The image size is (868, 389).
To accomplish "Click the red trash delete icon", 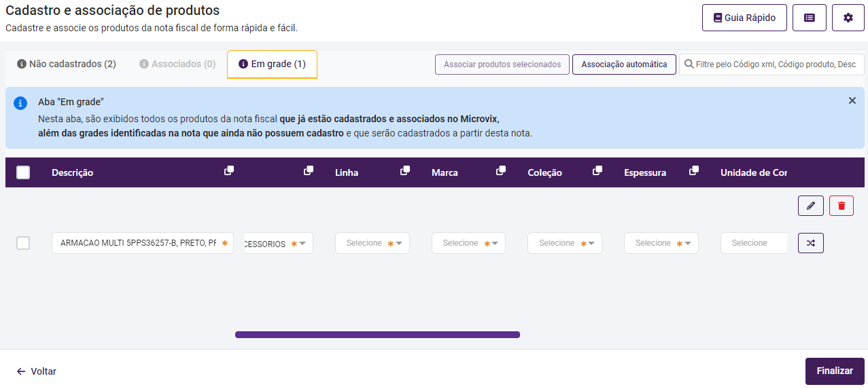I will [841, 206].
